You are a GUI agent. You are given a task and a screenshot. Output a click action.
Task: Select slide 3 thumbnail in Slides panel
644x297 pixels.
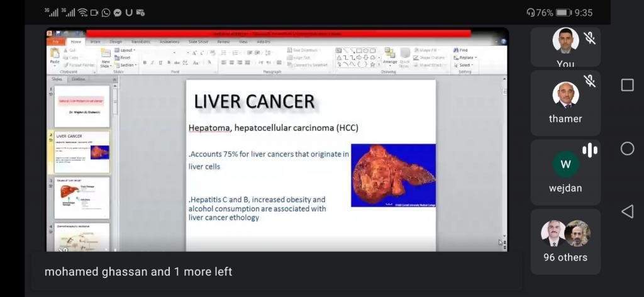click(82, 197)
